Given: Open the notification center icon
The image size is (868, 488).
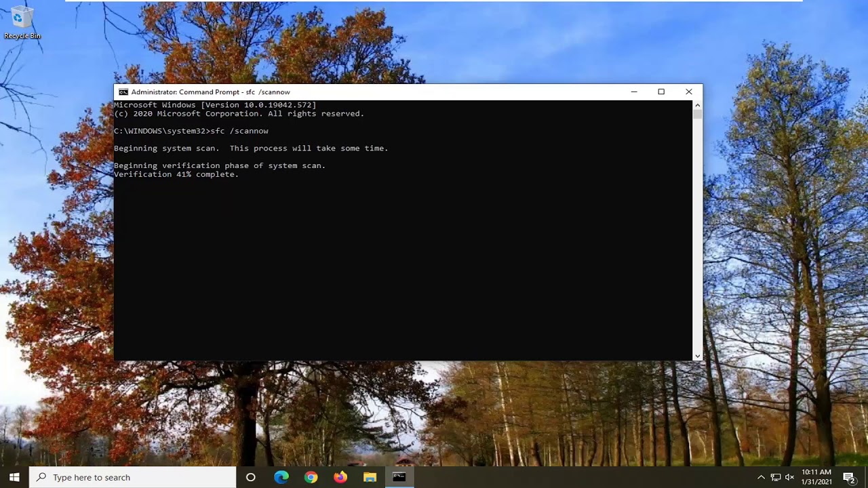Looking at the screenshot, I should click(x=849, y=477).
